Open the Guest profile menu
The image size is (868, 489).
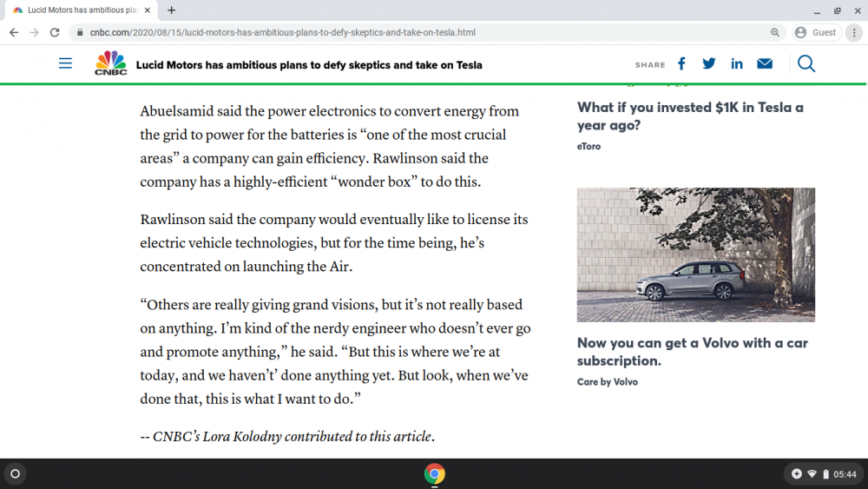coord(817,33)
